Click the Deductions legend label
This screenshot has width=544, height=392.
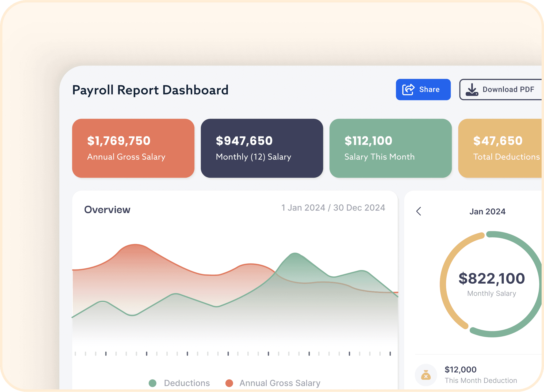(x=187, y=383)
